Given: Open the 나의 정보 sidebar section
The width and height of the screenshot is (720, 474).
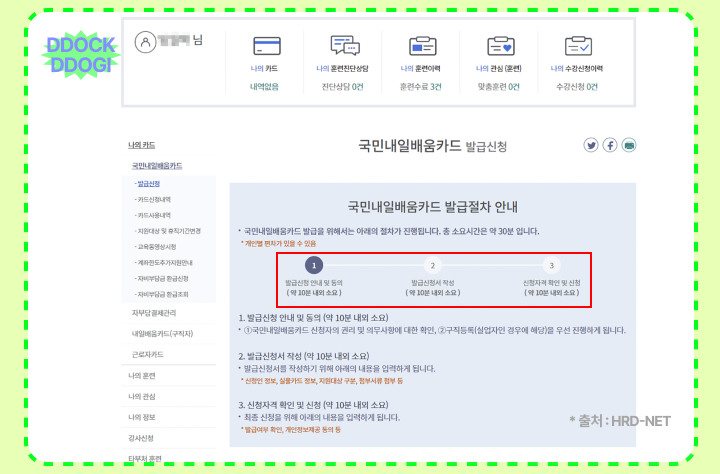Looking at the screenshot, I should (x=141, y=417).
